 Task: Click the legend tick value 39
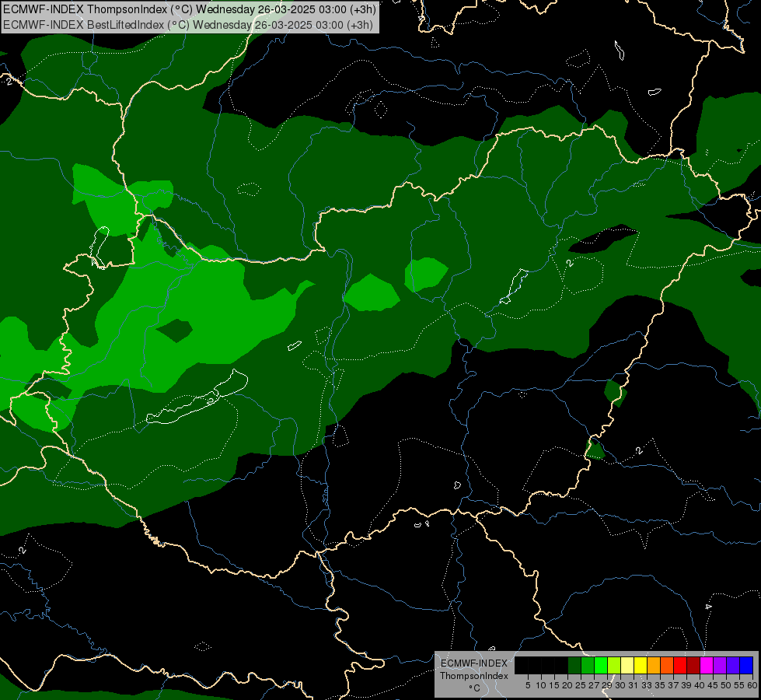(x=686, y=685)
